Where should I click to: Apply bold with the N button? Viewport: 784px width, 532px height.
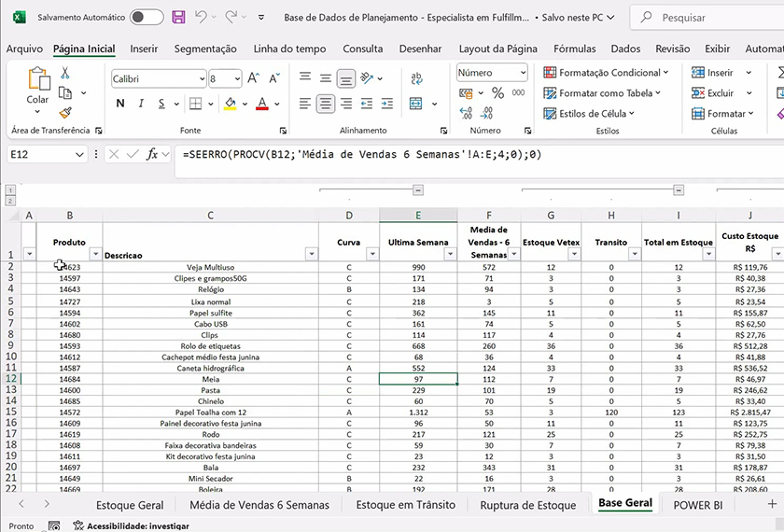pyautogui.click(x=119, y=104)
